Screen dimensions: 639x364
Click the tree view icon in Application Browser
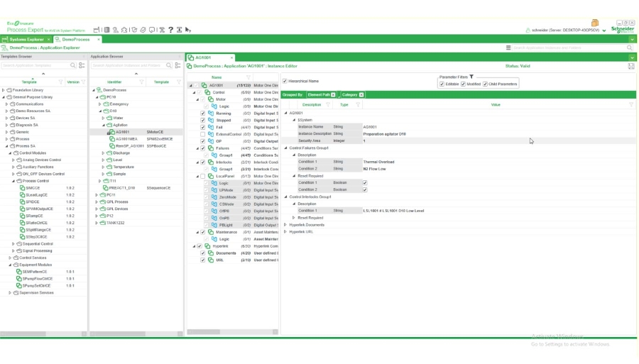click(177, 65)
